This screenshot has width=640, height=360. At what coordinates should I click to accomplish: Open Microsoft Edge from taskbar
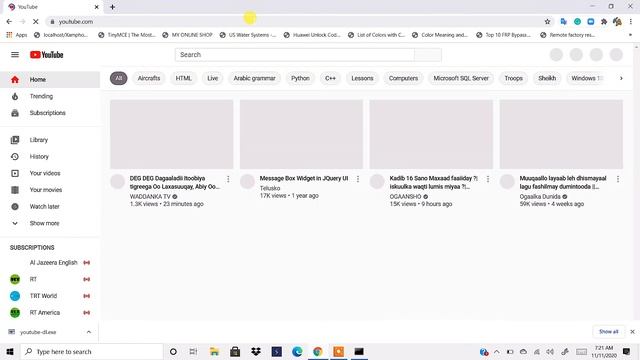pos(297,351)
